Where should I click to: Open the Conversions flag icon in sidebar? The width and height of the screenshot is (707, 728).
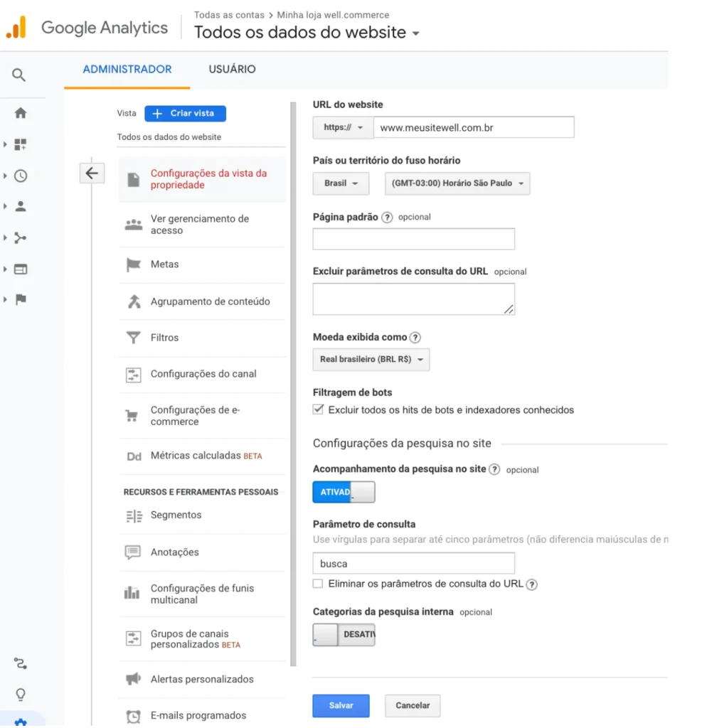(x=21, y=299)
